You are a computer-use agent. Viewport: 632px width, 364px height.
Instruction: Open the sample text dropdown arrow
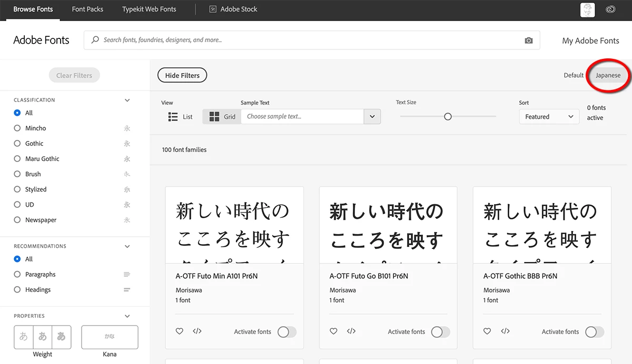pos(372,117)
